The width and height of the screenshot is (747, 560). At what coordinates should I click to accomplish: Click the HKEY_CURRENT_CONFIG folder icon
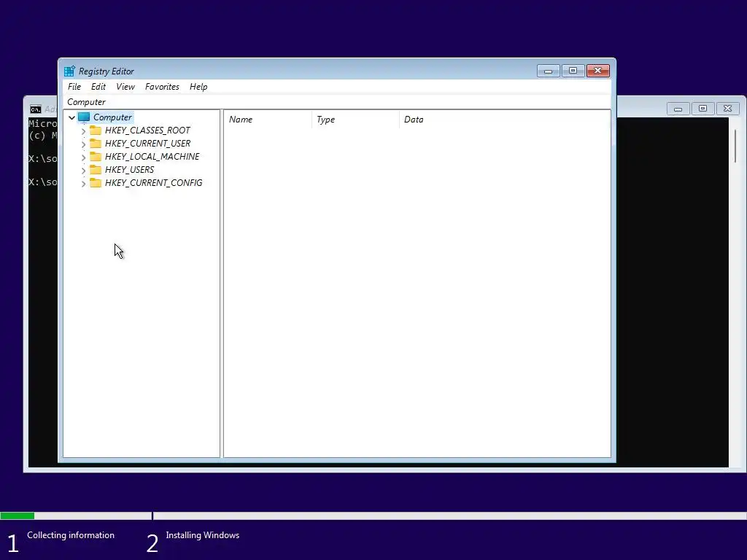[96, 182]
